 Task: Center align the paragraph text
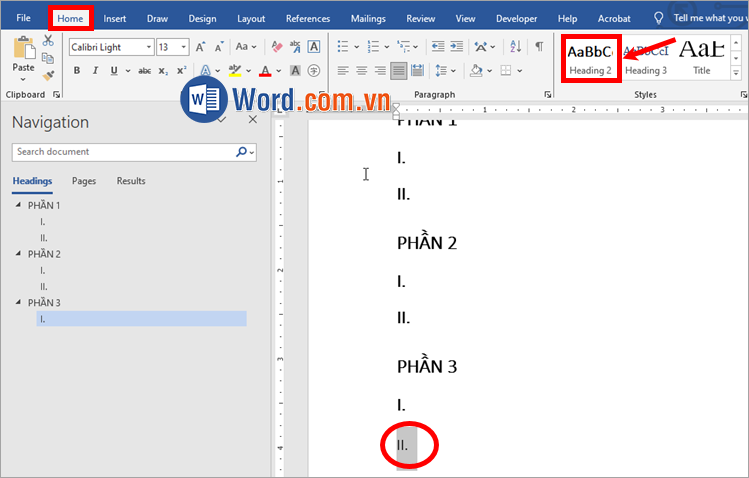point(361,70)
